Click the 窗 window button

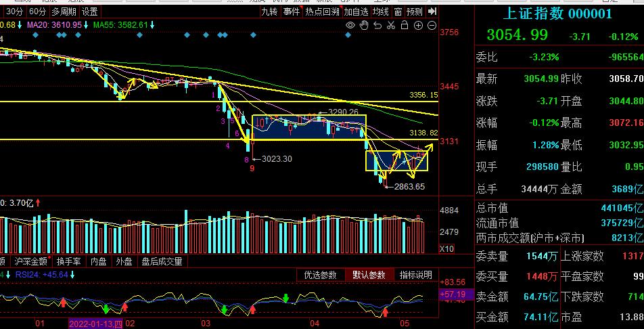398,12
